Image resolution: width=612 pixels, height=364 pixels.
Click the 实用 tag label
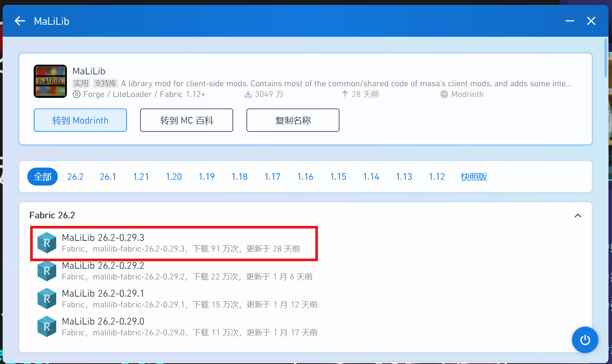click(x=81, y=83)
